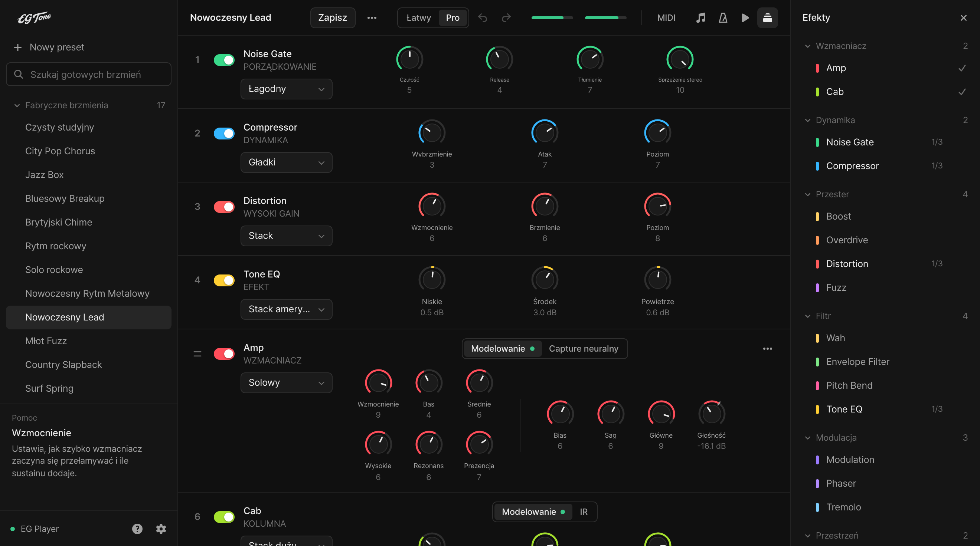Viewport: 980px width, 546px height.
Task: Click the Szukaj gotowych brzmień search field
Action: (x=89, y=74)
